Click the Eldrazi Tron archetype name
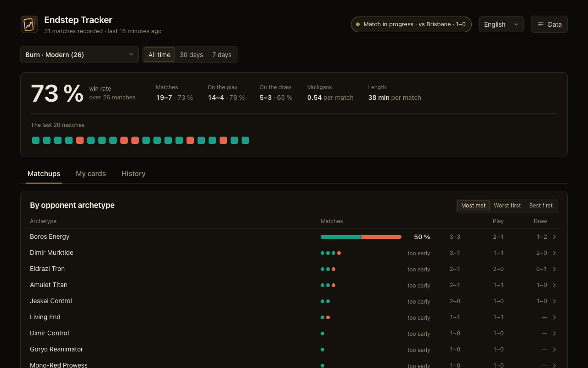Screen dimensions: 588x368 click(47, 269)
